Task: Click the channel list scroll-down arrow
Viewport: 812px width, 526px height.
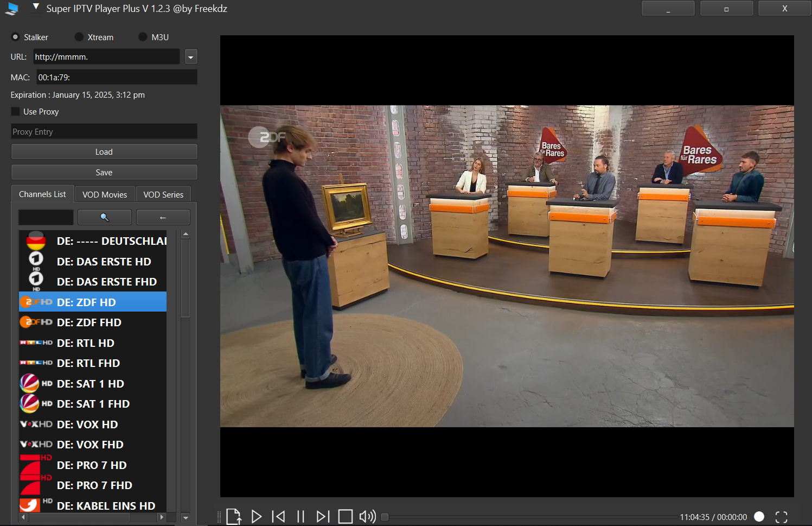Action: pyautogui.click(x=186, y=517)
